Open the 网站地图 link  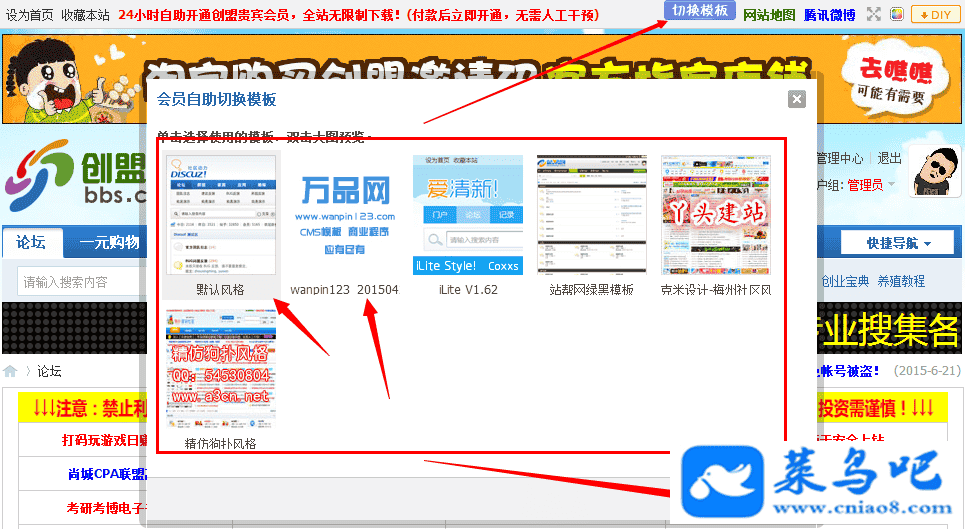point(769,15)
